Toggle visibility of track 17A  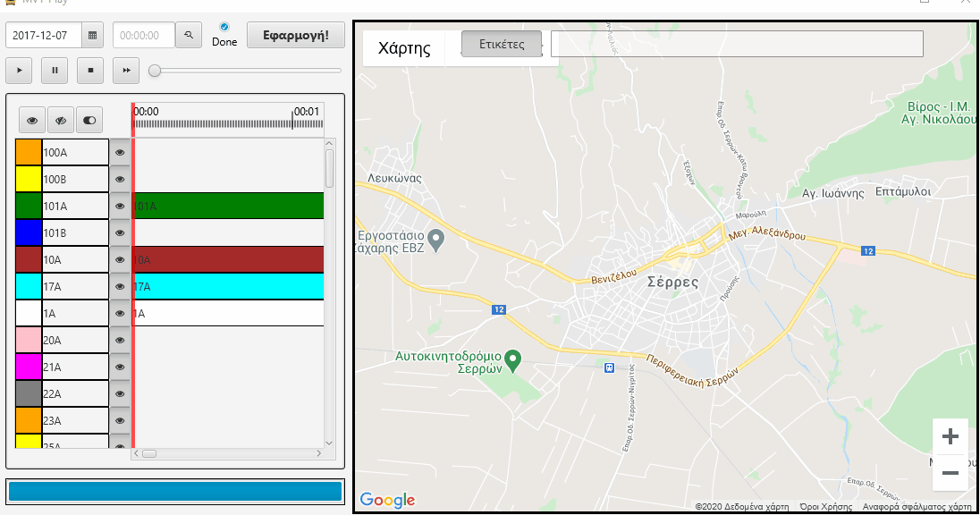tap(121, 286)
